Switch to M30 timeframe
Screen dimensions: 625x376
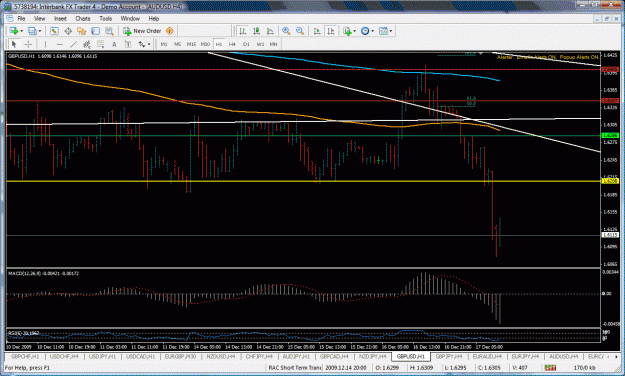(205, 44)
